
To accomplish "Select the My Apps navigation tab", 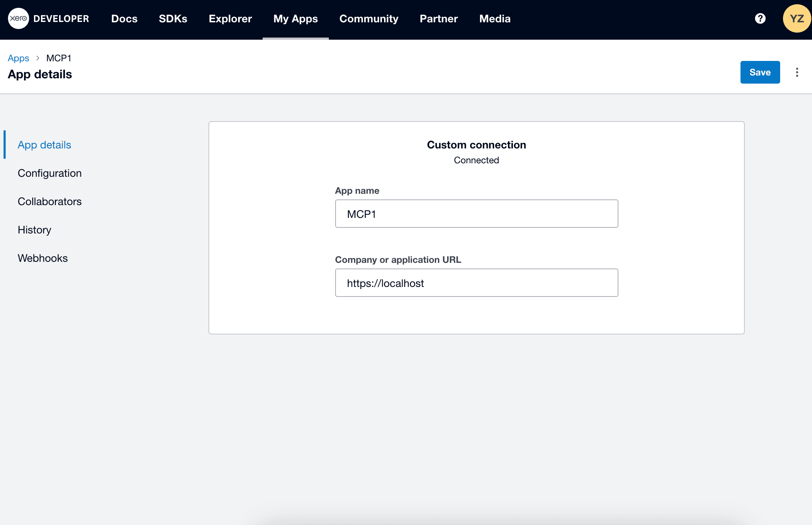I will tap(296, 18).
